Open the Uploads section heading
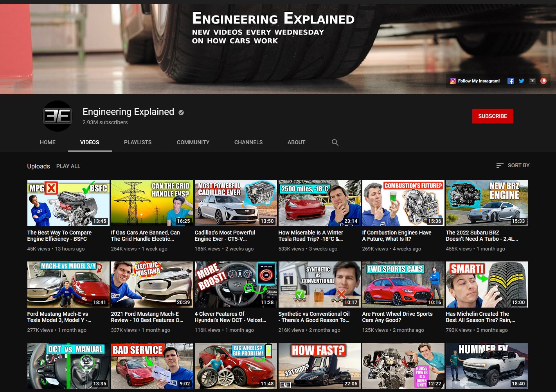The image size is (556, 392). (38, 166)
